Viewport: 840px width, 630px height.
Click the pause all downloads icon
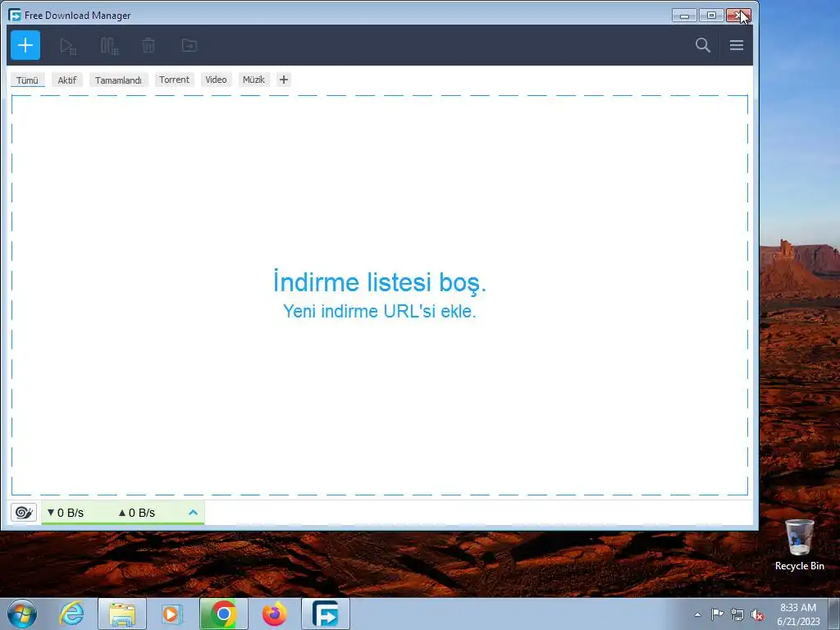tap(109, 46)
